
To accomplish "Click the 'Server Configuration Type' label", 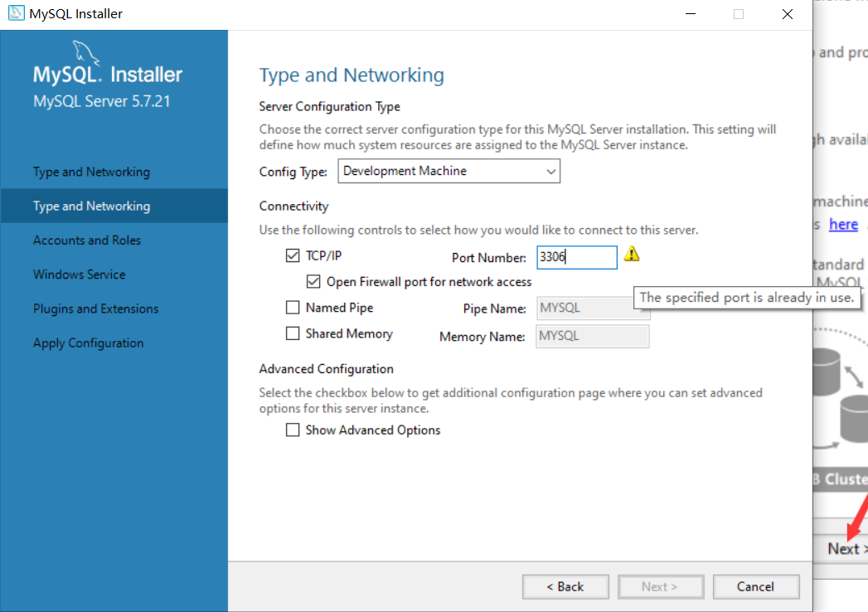I will point(329,106).
